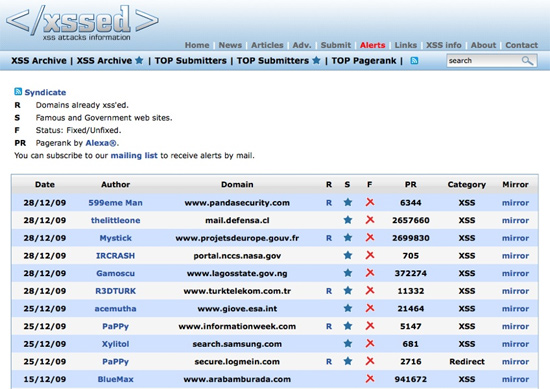Click the Redirect category cell
This screenshot has width=550, height=389.
click(x=467, y=362)
